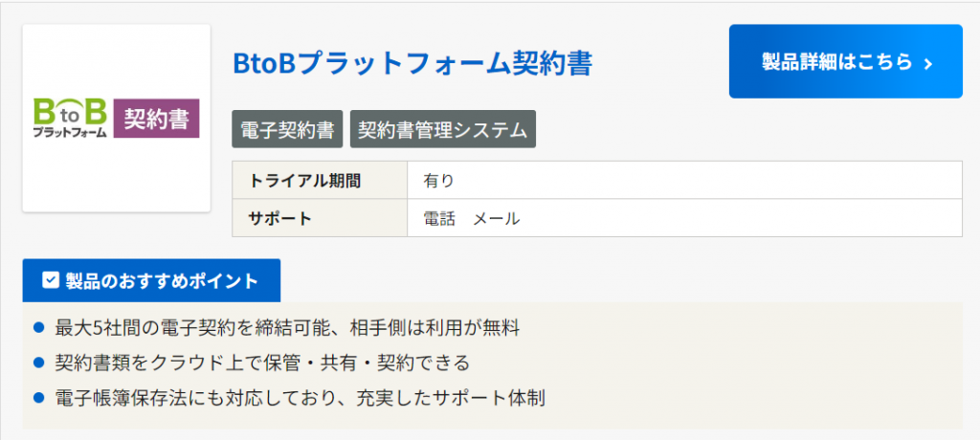Select the 電子契約書 category tag
Viewport: 980px width, 440px height.
[x=287, y=130]
